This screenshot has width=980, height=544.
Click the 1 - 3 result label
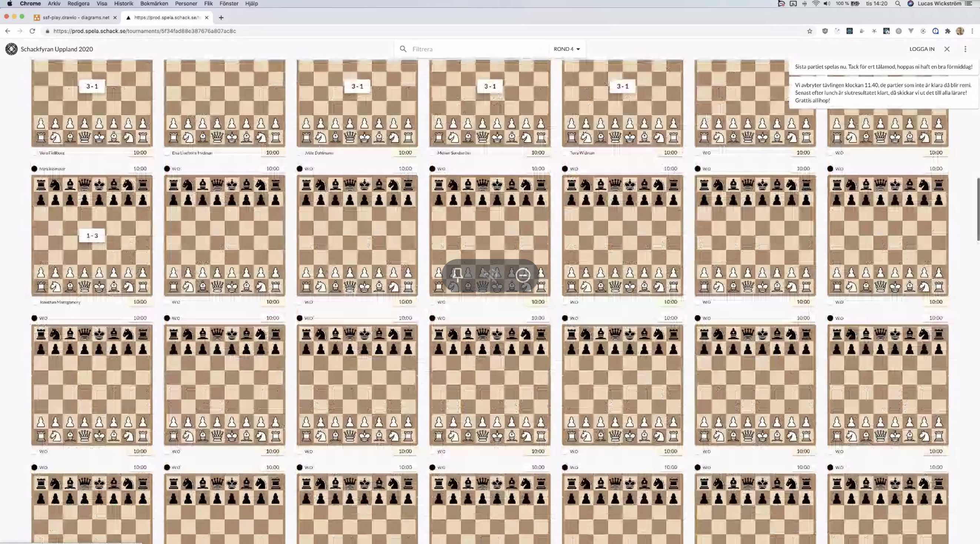point(92,235)
